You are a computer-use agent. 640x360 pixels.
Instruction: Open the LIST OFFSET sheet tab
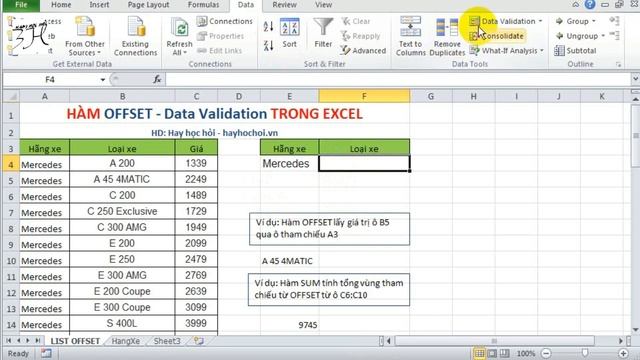pyautogui.click(x=75, y=341)
